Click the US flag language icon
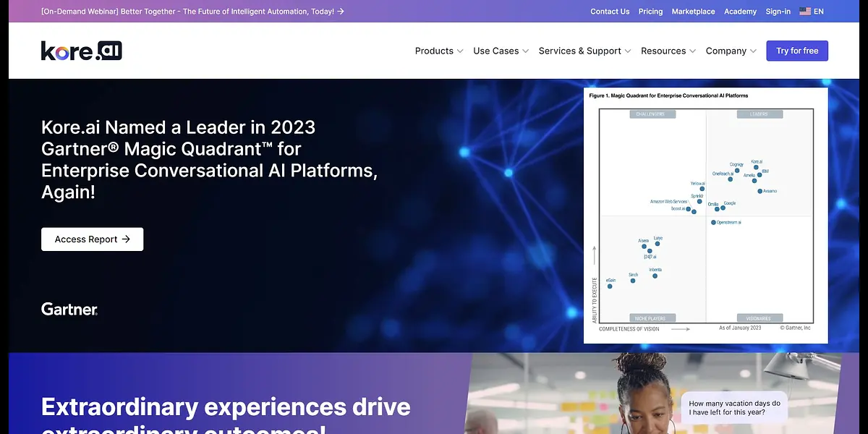 804,12
